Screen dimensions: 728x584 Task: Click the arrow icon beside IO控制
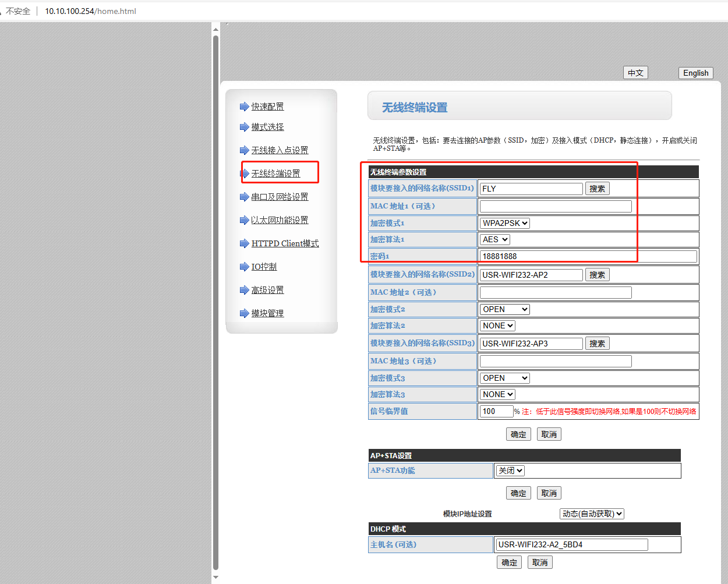pos(244,267)
